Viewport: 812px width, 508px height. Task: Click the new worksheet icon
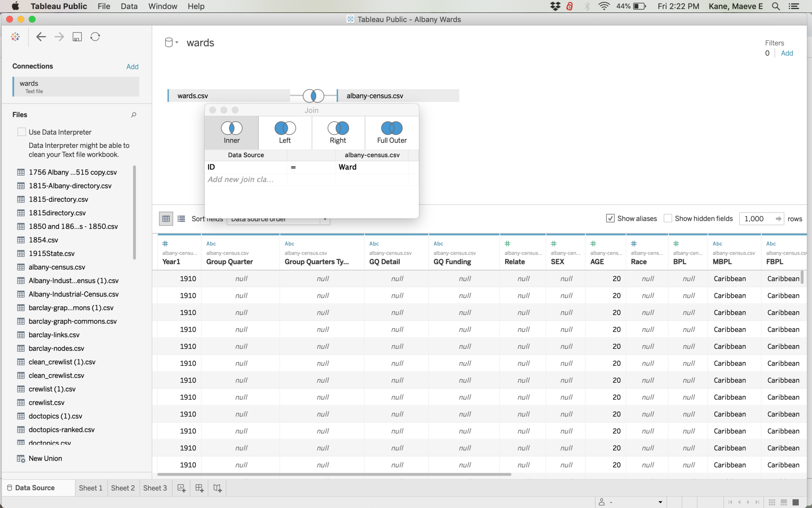182,488
